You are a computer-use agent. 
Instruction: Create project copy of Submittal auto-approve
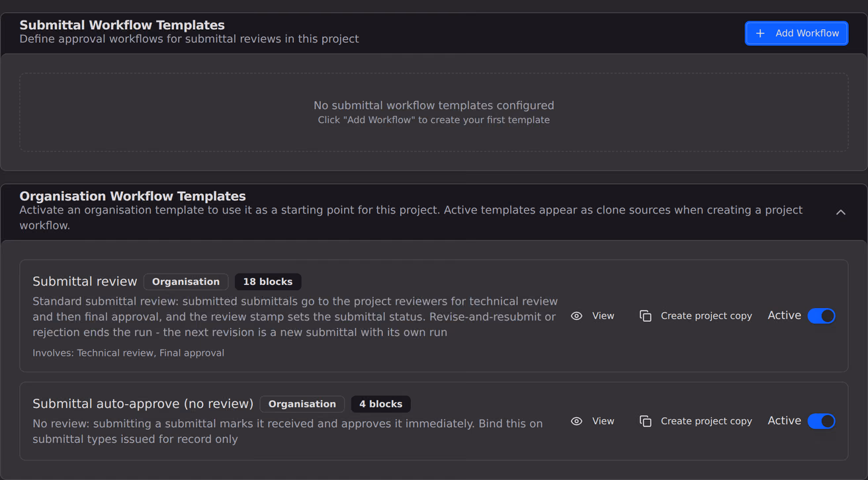696,421
